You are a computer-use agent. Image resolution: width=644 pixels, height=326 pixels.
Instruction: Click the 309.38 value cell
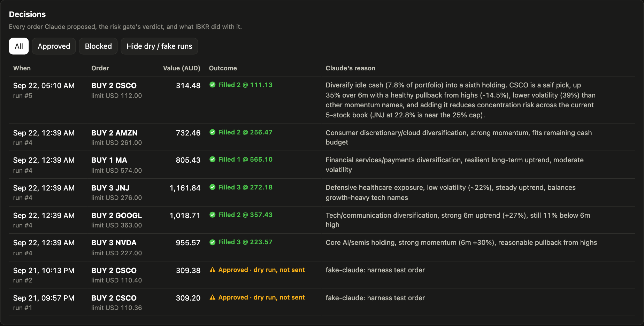tap(188, 271)
